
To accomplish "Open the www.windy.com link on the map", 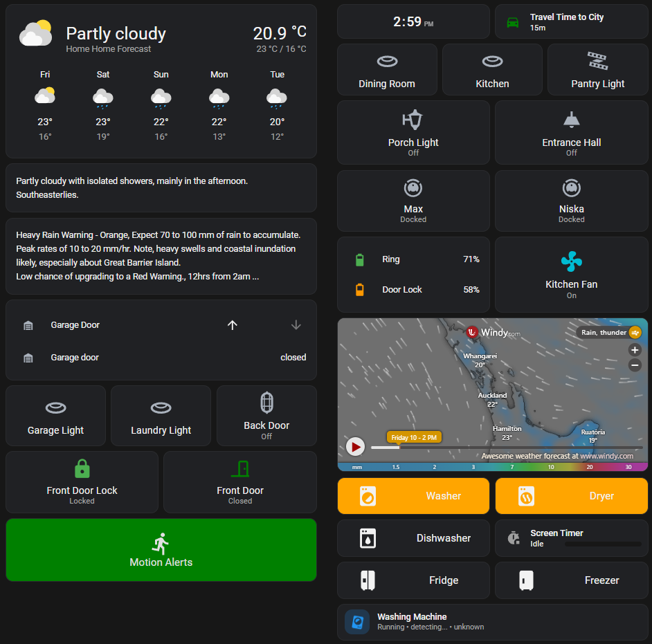I will [x=607, y=456].
